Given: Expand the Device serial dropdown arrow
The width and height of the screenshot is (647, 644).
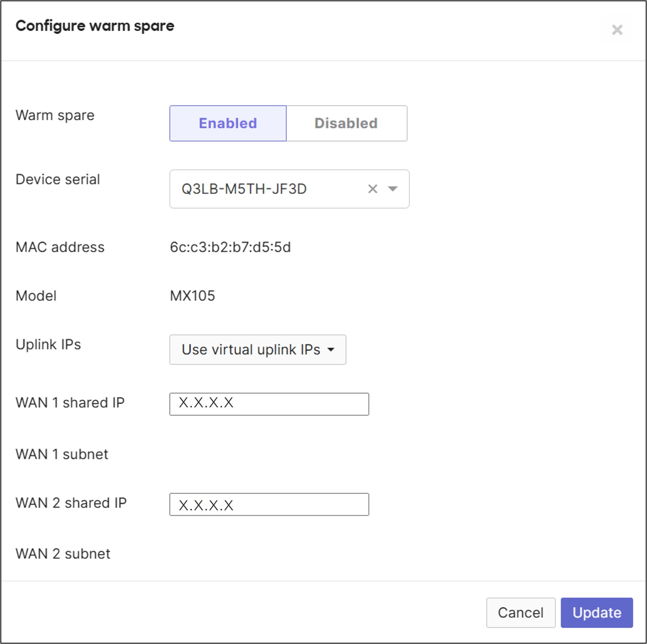Looking at the screenshot, I should (393, 189).
